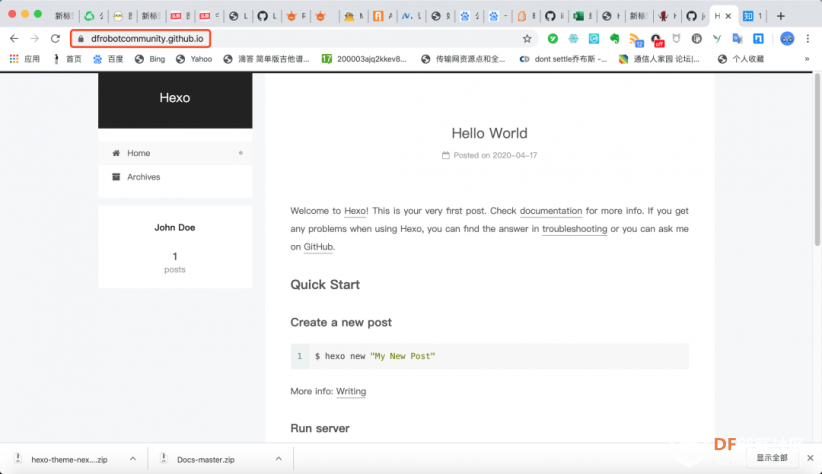822x474 pixels.
Task: Click the browser forward arrow
Action: click(x=35, y=38)
